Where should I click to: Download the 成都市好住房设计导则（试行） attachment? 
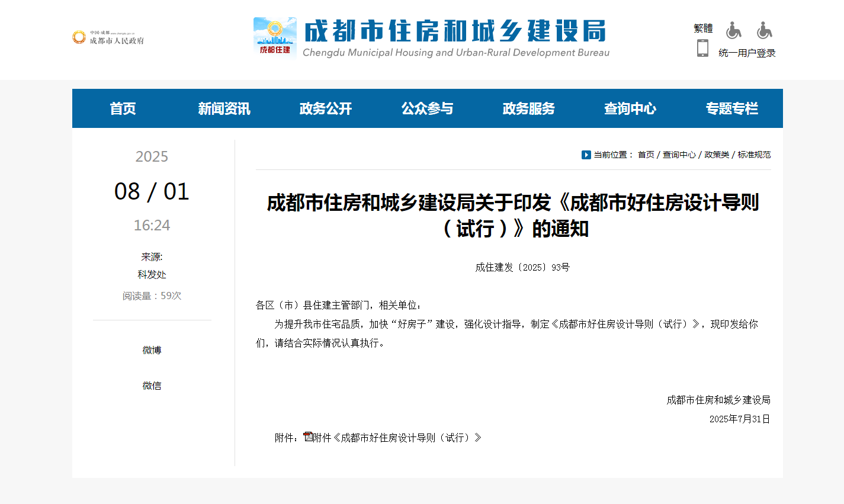[x=396, y=438]
